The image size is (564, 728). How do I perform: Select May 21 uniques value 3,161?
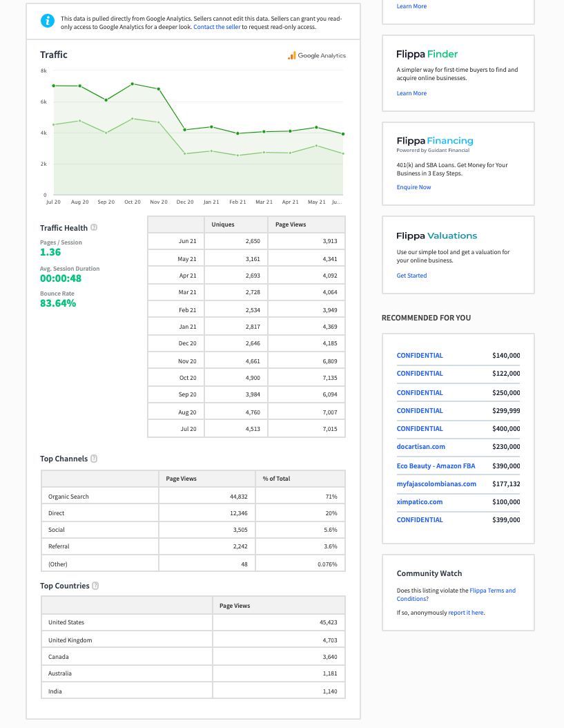(253, 259)
